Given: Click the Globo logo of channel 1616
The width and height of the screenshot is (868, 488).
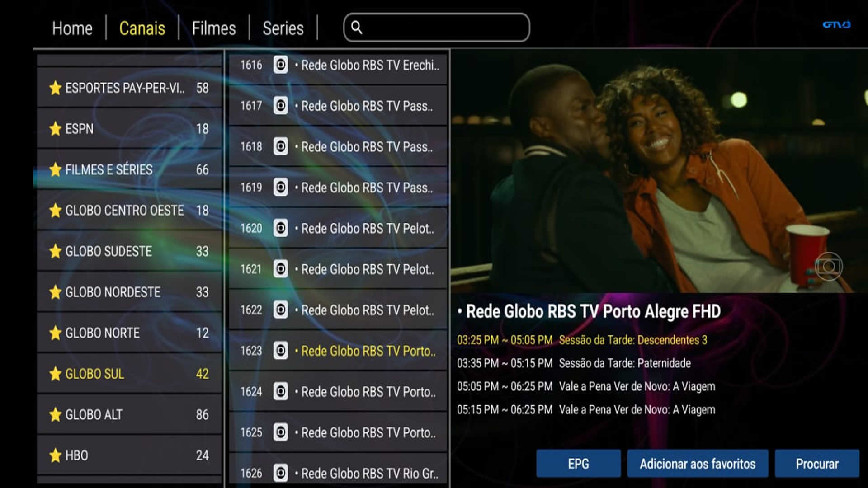Looking at the screenshot, I should (x=281, y=65).
